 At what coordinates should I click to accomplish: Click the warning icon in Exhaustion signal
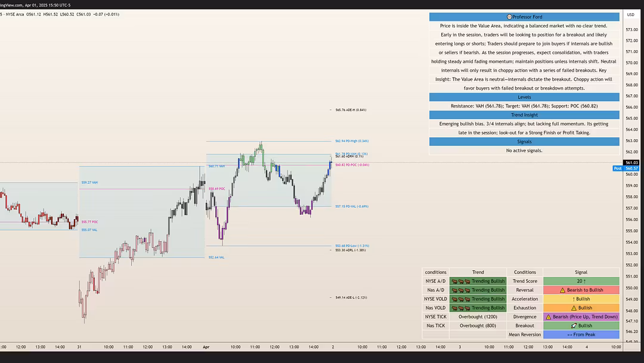[x=572, y=308]
